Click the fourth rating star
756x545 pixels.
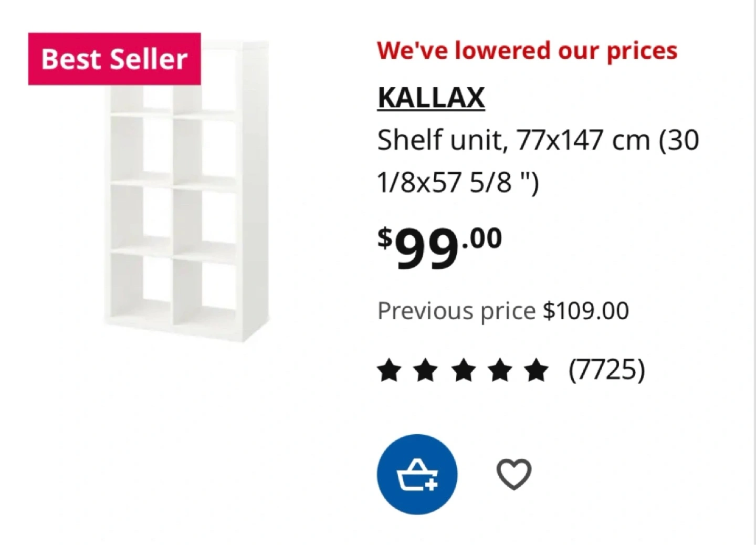(x=500, y=370)
